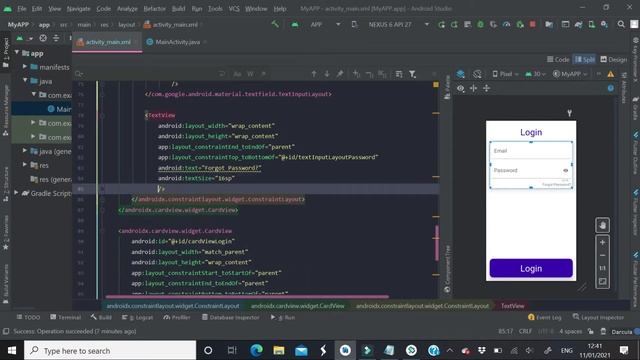Image resolution: width=640 pixels, height=360 pixels.
Task: Click the orientation rotate icon in the preview
Action: coord(477,74)
